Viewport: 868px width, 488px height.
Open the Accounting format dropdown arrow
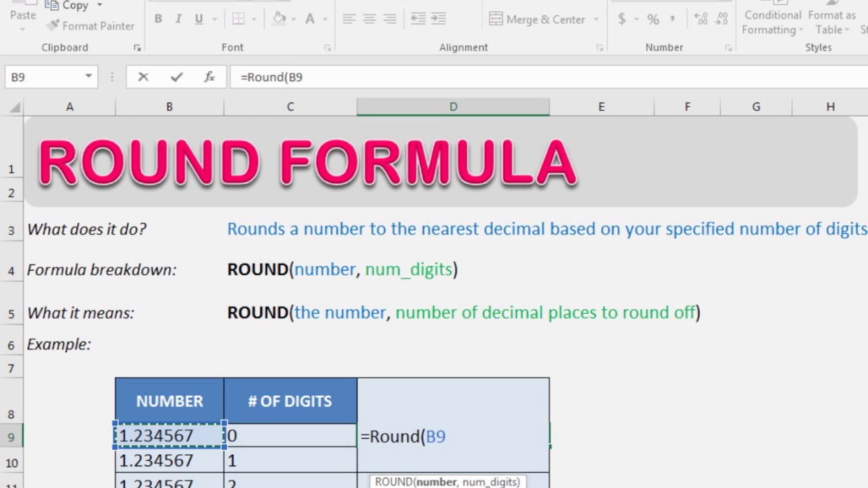[636, 20]
